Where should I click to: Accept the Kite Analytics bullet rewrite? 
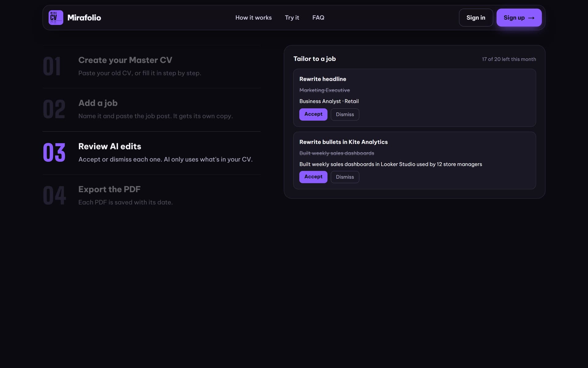tap(313, 177)
